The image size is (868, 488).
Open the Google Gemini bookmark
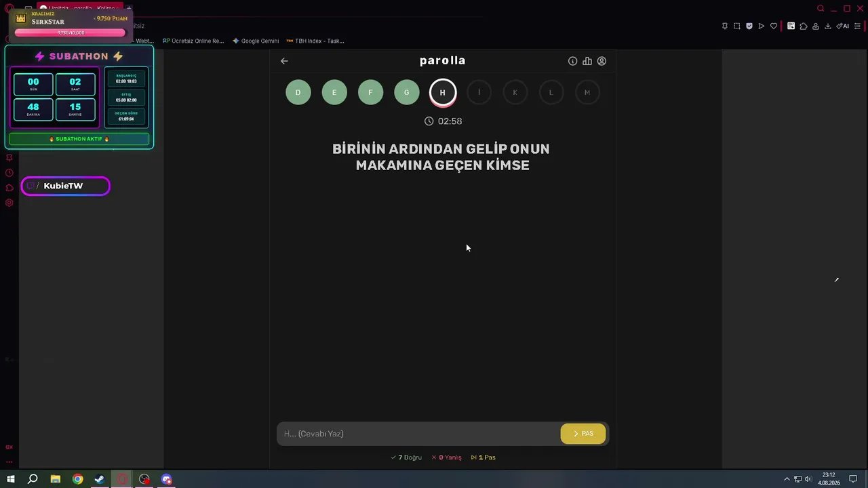(256, 41)
